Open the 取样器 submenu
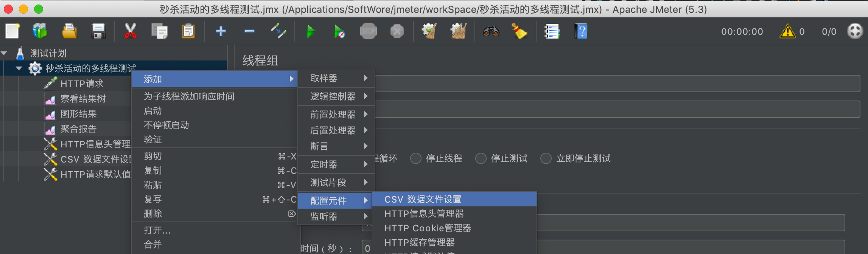This screenshot has height=254, width=868. tap(336, 78)
